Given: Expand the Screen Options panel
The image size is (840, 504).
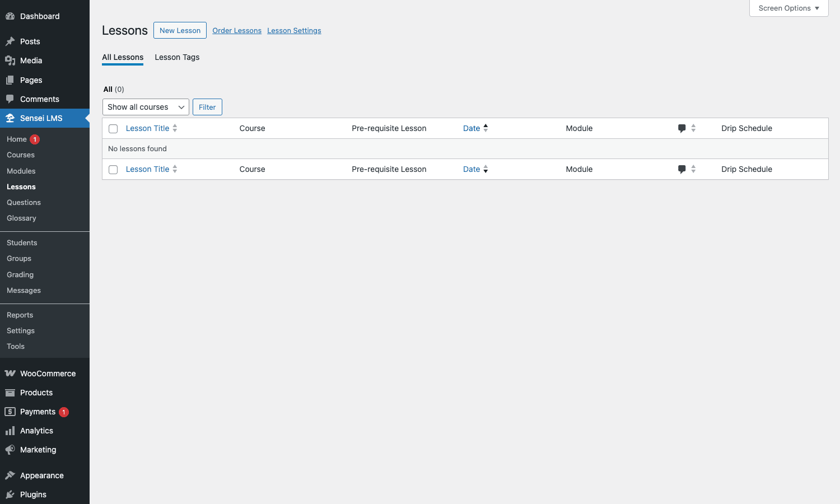Looking at the screenshot, I should (x=788, y=8).
